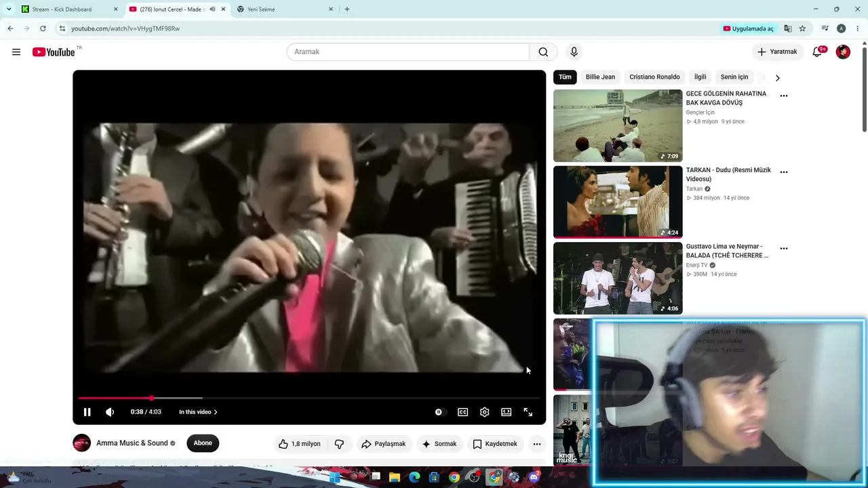868x488 pixels.
Task: Open a new browser tab
Action: pos(347,9)
